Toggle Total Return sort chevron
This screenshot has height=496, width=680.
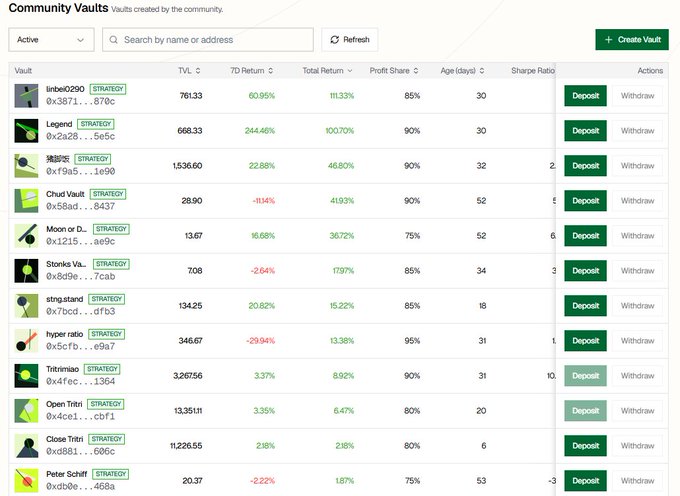pos(350,71)
